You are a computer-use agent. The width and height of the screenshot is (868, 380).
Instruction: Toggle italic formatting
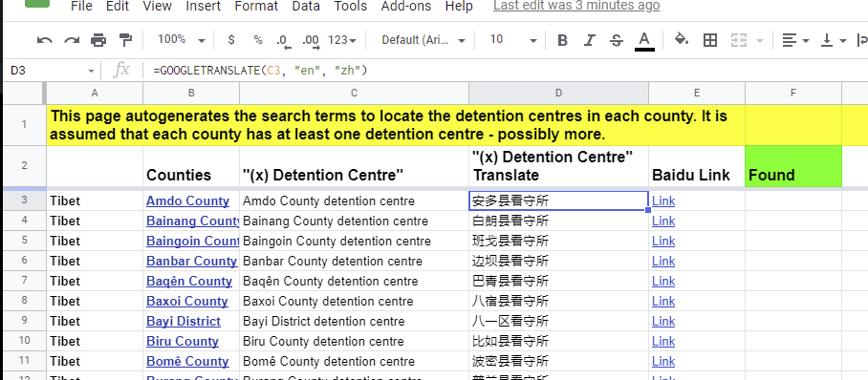(x=590, y=40)
